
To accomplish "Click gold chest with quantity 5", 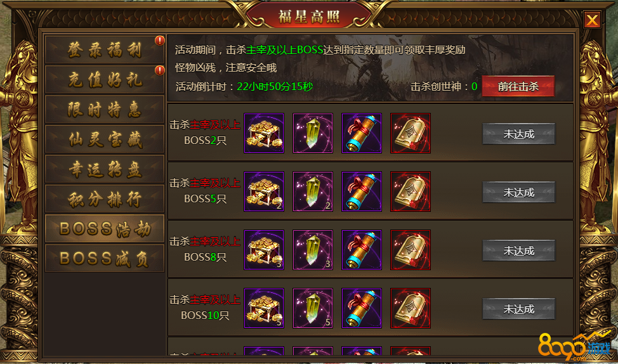I will [264, 308].
